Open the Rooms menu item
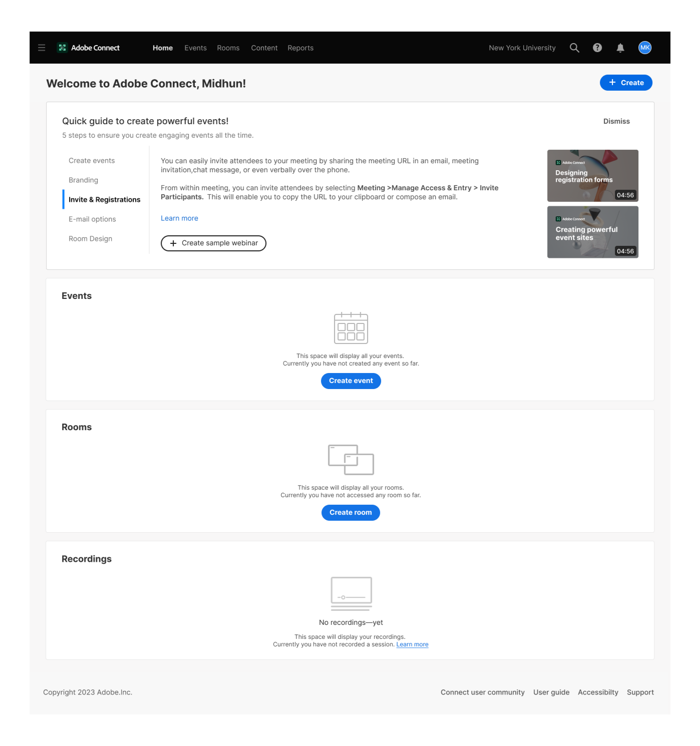The image size is (700, 746). (x=228, y=48)
